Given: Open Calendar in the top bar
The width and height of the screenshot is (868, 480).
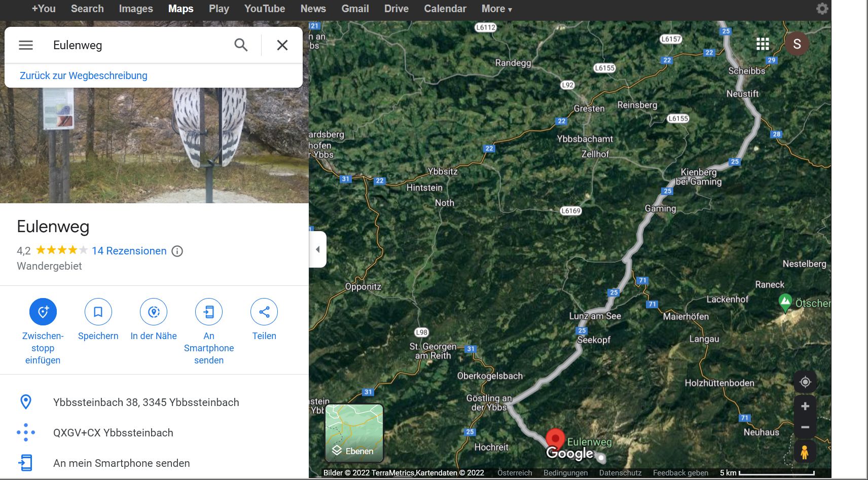Looking at the screenshot, I should pyautogui.click(x=445, y=9).
